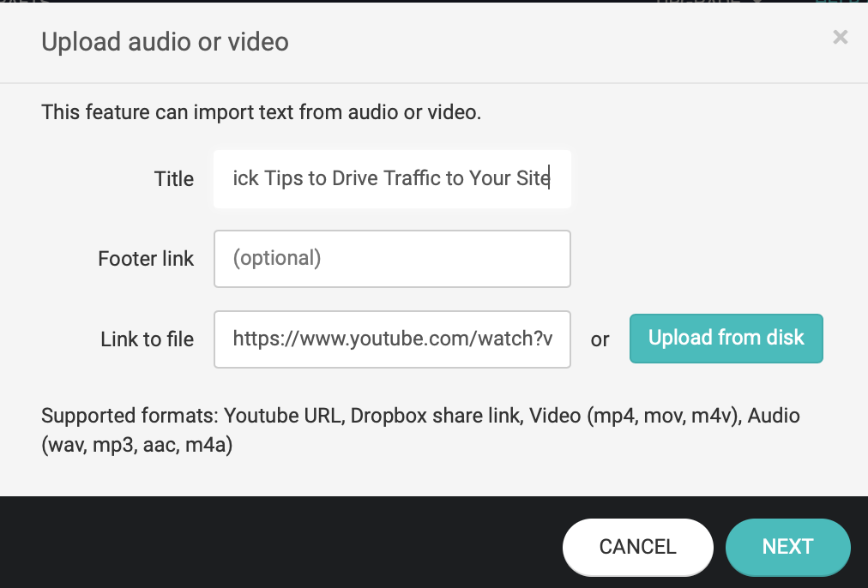Click the word "or" beside Upload button
This screenshot has height=588, width=868.
click(600, 339)
